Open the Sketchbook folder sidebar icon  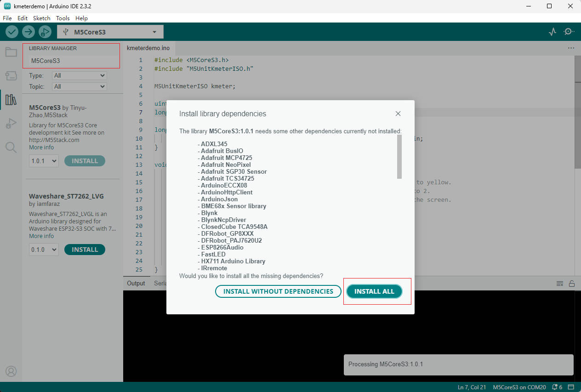point(11,51)
